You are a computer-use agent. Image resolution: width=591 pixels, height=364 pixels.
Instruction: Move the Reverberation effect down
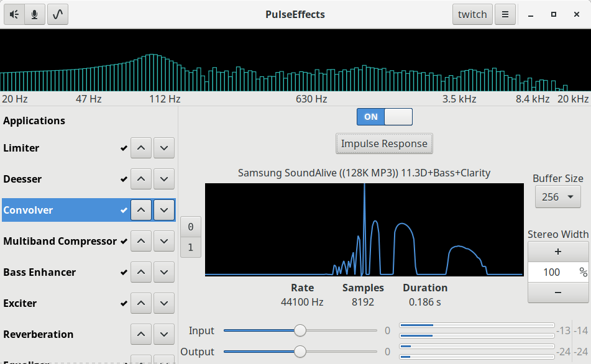[164, 334]
